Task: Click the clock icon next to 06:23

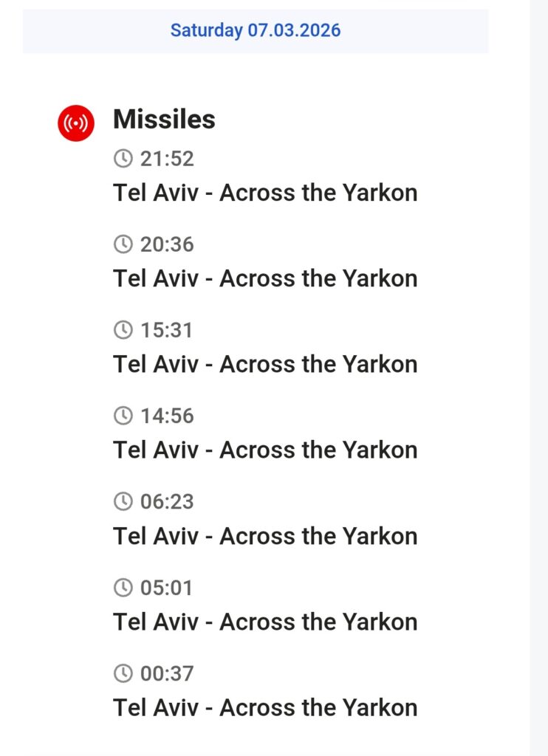Action: [123, 501]
